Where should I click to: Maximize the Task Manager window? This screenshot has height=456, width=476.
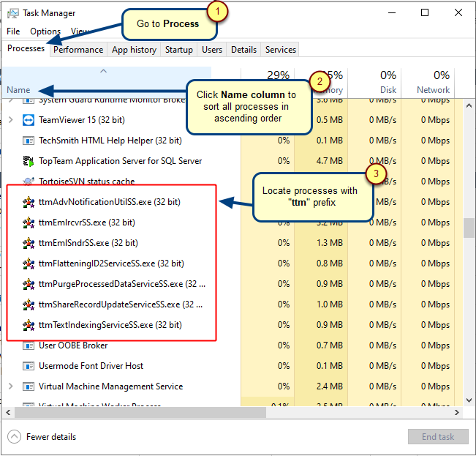coord(425,12)
